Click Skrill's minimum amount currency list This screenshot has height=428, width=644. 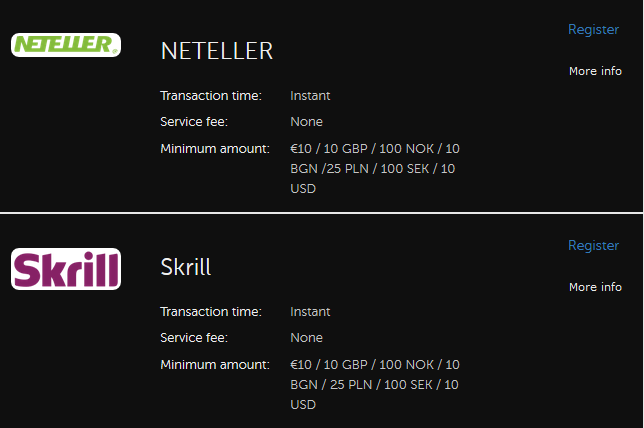coord(374,384)
